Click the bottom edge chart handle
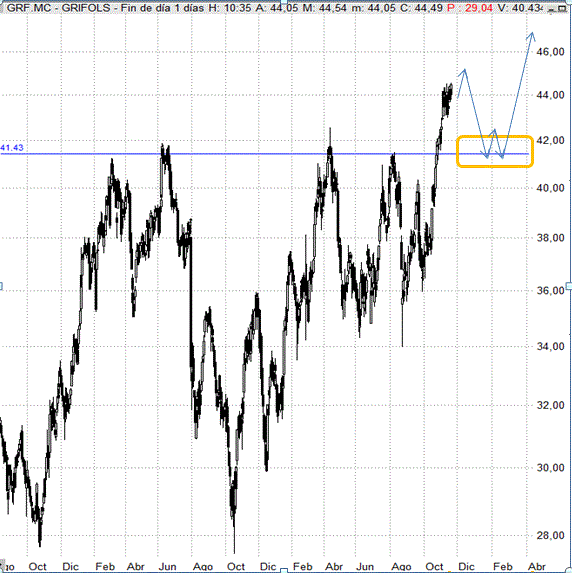Viewport: 572px width, 573px height. [x=284, y=570]
